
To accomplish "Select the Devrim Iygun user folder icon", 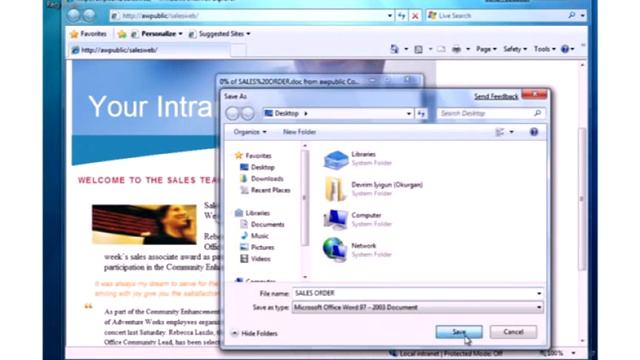I will [335, 189].
